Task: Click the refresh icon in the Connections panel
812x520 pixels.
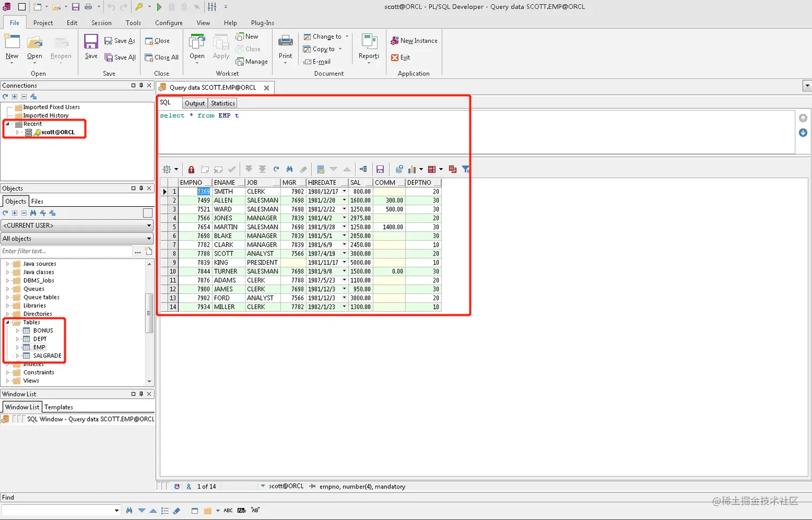Action: (5, 97)
